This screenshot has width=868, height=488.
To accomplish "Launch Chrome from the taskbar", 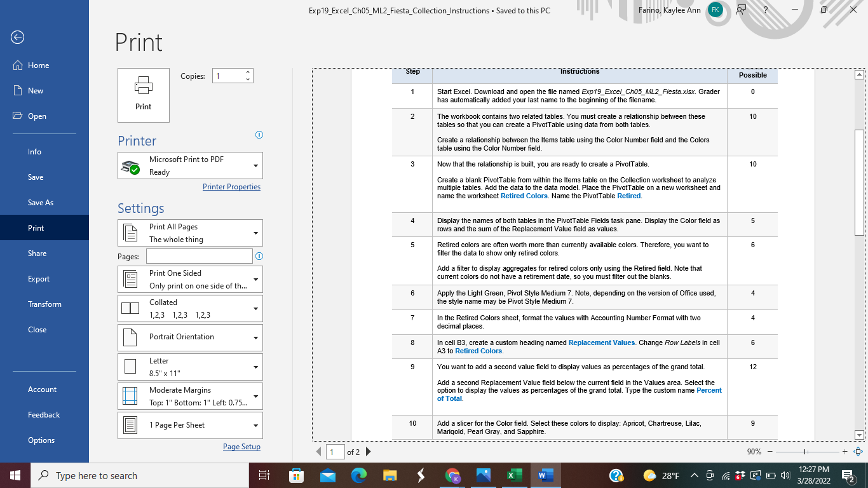I will coord(452,475).
